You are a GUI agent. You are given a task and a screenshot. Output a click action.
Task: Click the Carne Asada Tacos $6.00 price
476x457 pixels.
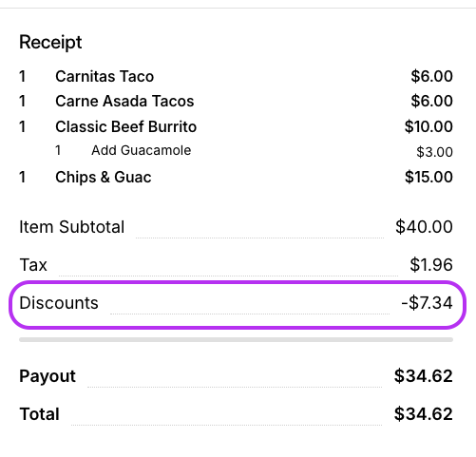click(431, 101)
